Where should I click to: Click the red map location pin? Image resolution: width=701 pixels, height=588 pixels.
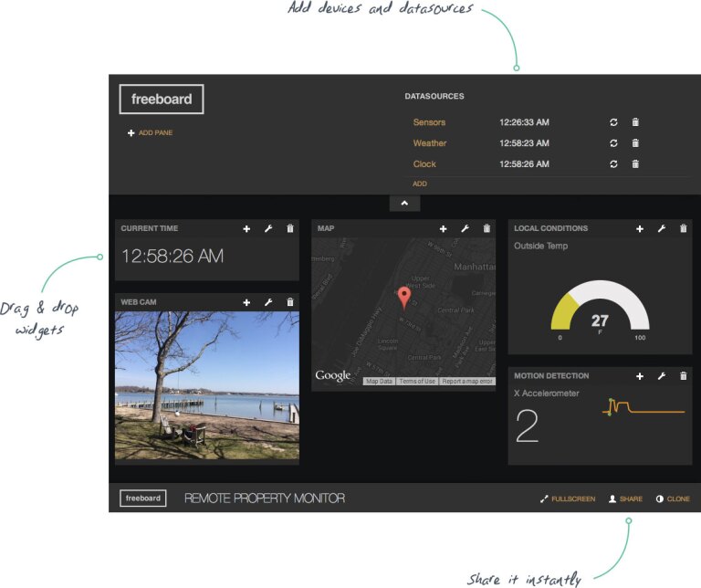pyautogui.click(x=404, y=298)
